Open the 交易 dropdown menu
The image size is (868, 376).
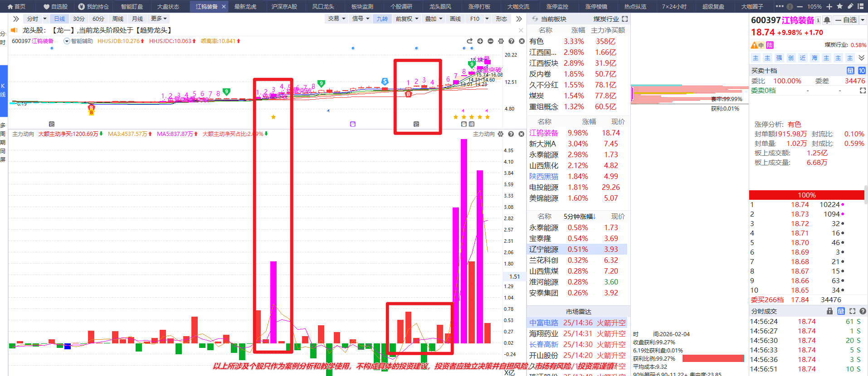click(x=337, y=19)
